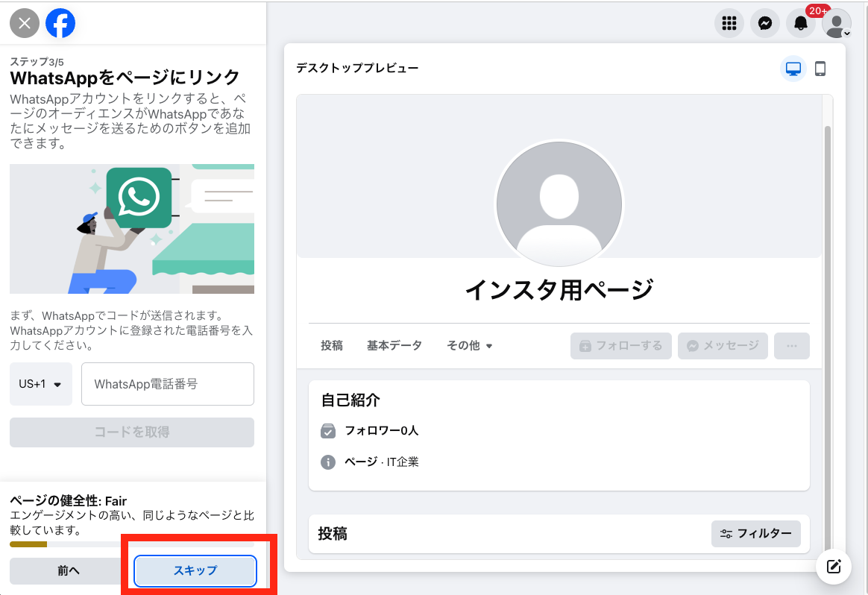Switch preview to desktop view
The width and height of the screenshot is (868, 595).
793,68
